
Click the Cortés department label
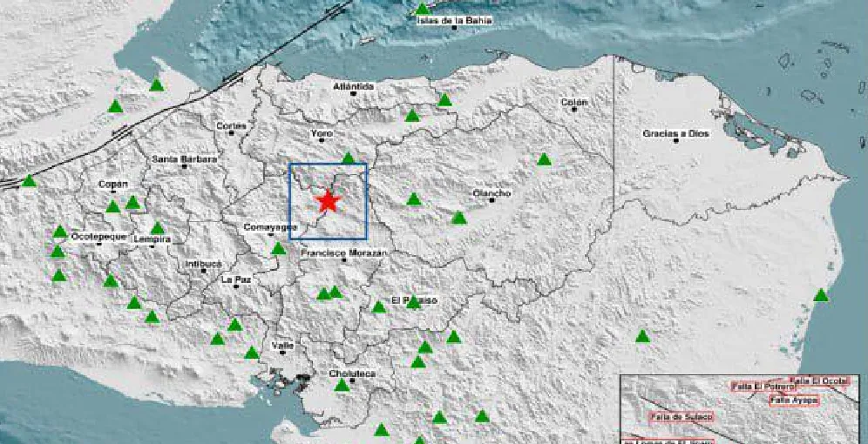(230, 126)
